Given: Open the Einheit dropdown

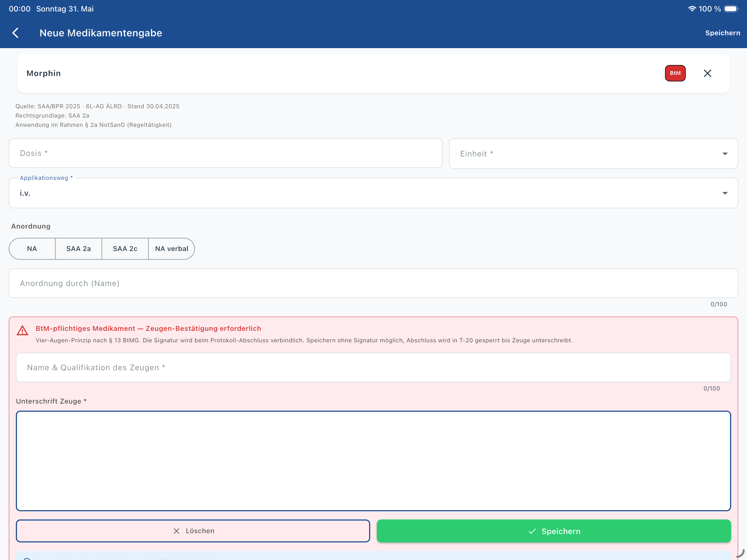Looking at the screenshot, I should [593, 154].
